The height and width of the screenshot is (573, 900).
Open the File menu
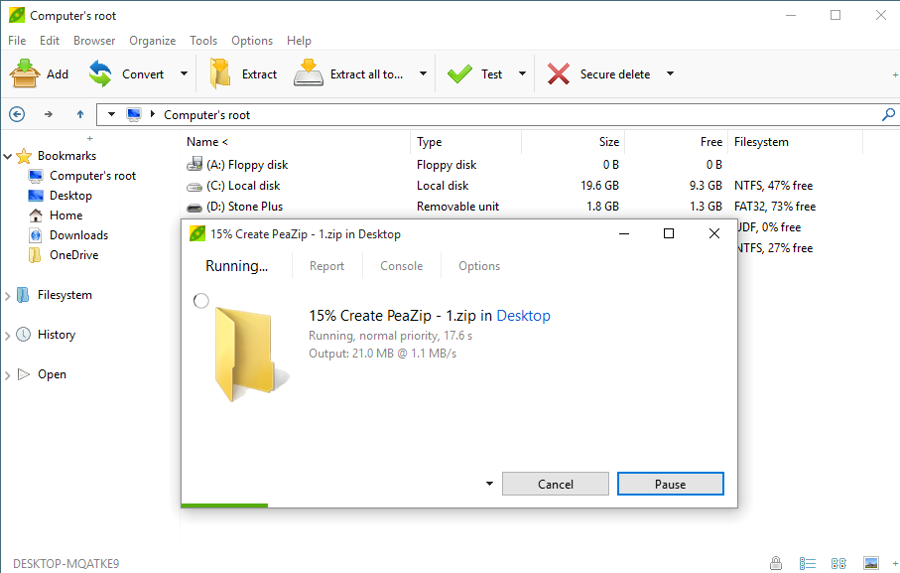point(17,41)
